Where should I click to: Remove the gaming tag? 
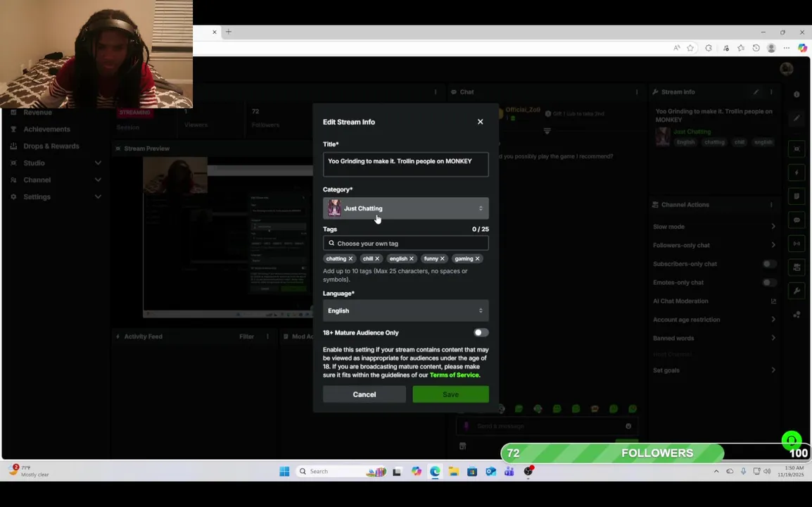coord(478,258)
